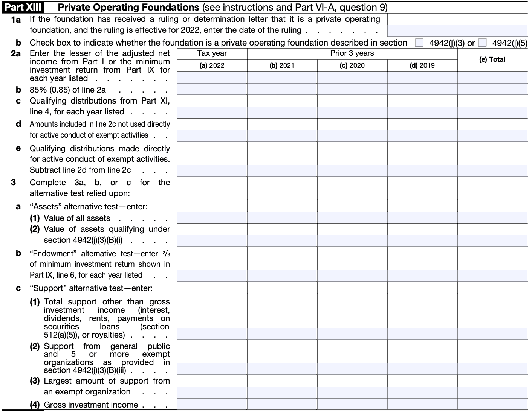The width and height of the screenshot is (532, 411).
Task: Click line 2c field for tax year 2022
Action: tap(212, 112)
